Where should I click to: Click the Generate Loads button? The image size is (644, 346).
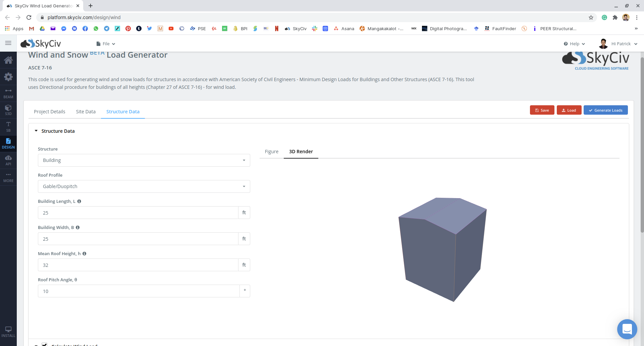(x=605, y=110)
